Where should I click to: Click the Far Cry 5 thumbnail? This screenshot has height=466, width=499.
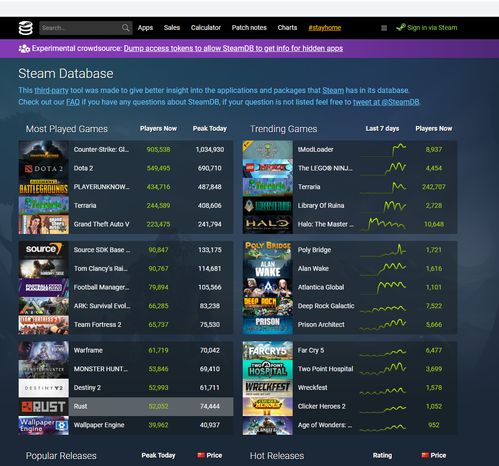[x=268, y=350]
